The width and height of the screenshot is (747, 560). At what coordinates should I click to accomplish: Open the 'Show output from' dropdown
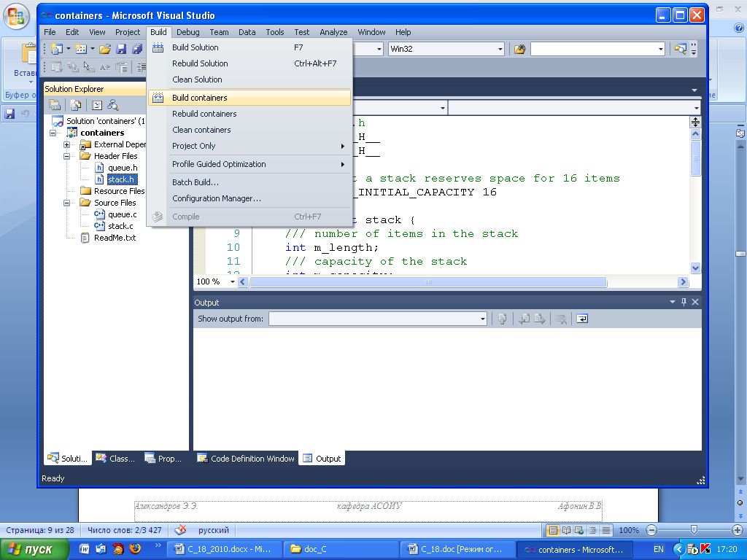click(x=482, y=319)
